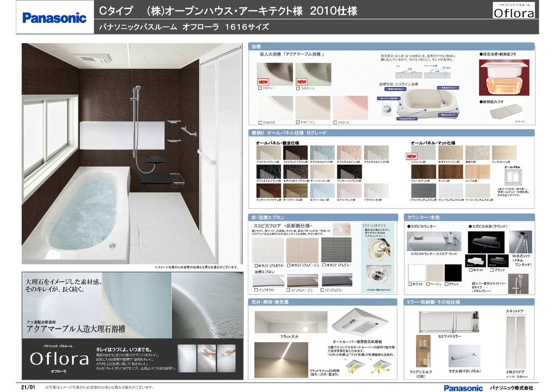Image resolution: width=555 pixels, height=392 pixels.
Task: Check the ライトグレー bathtub color box
Action: (260, 88)
